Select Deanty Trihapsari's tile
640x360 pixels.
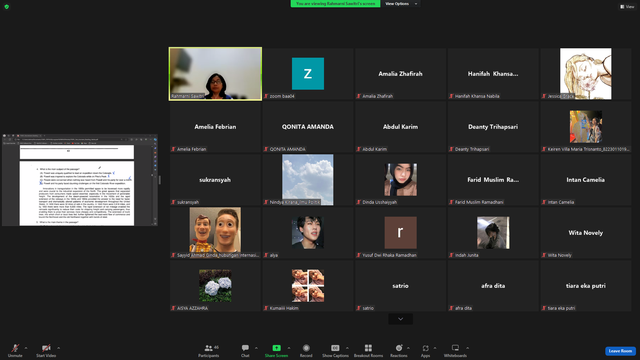tap(493, 127)
